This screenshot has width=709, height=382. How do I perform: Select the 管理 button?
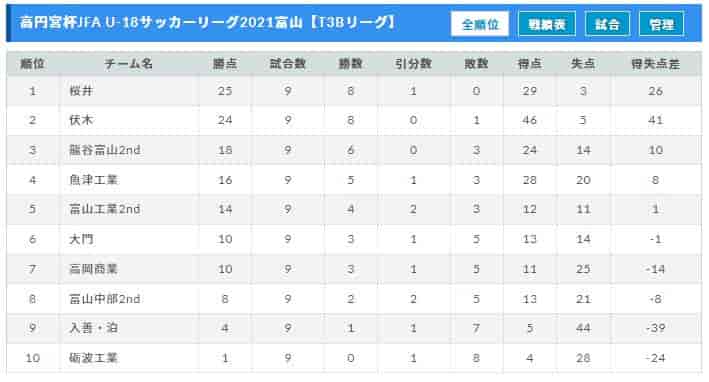click(662, 24)
